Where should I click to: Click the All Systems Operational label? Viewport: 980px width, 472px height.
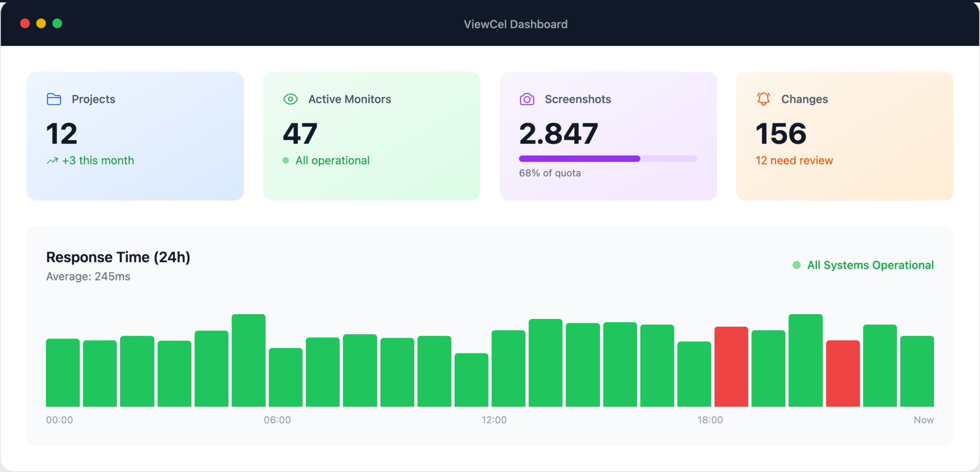click(870, 265)
